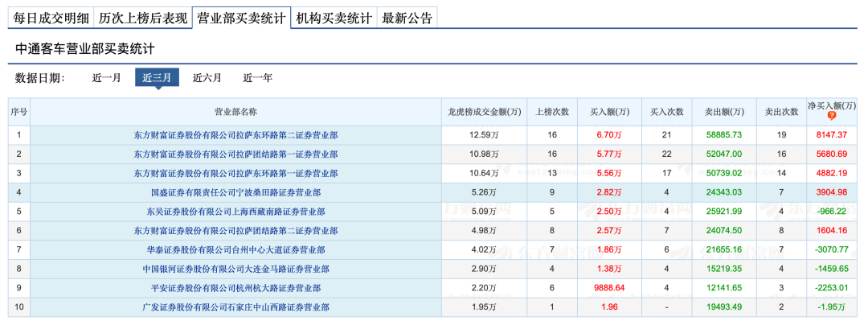Click the 12.59万 transaction amount cell
Viewport: 868px width, 325px height.
coord(484,134)
